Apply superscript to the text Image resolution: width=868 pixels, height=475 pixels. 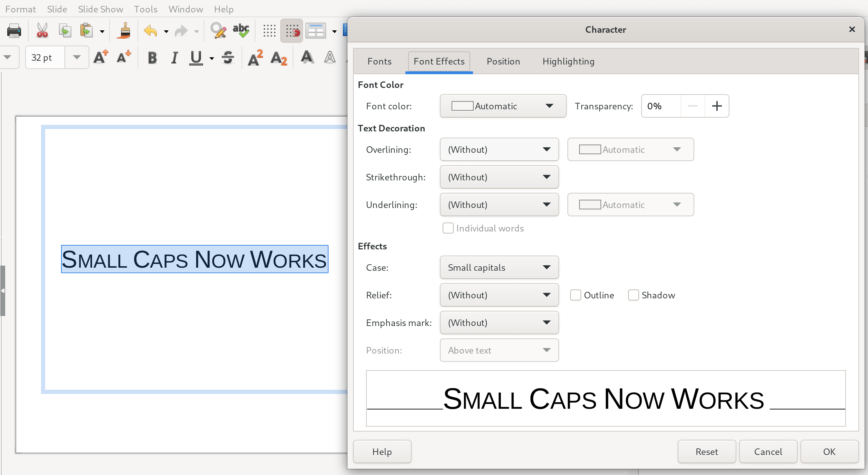tap(255, 58)
